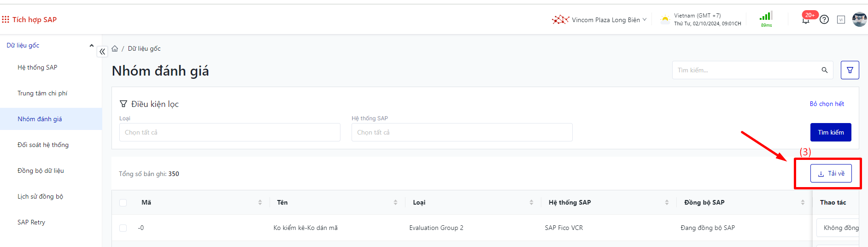Select all rows header checkbox
This screenshot has height=247, width=868.
[123, 202]
